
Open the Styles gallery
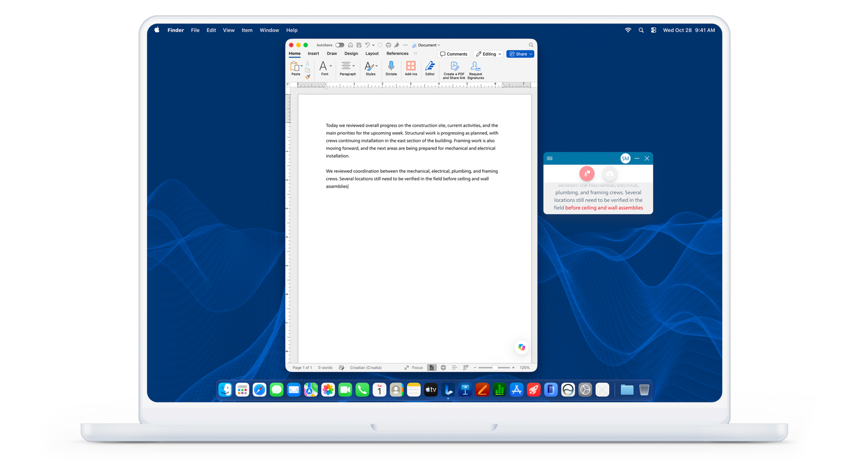[370, 69]
